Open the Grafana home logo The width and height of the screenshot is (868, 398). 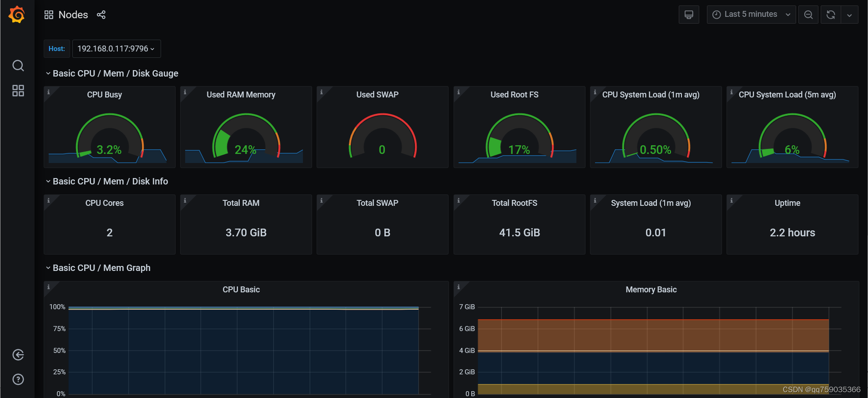point(17,15)
